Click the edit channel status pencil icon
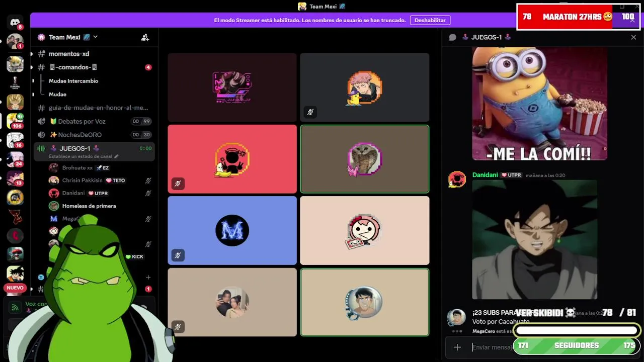 (117, 156)
